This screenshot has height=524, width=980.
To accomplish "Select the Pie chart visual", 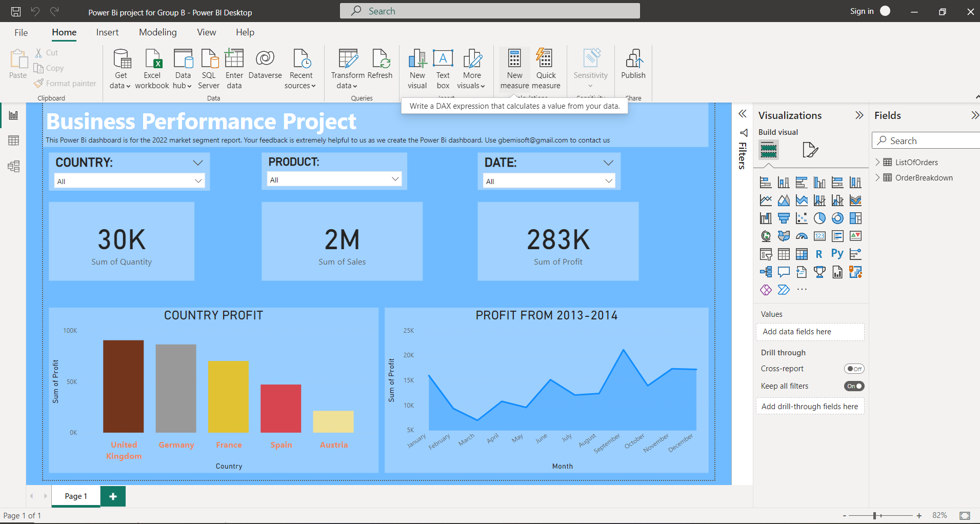I will point(819,218).
